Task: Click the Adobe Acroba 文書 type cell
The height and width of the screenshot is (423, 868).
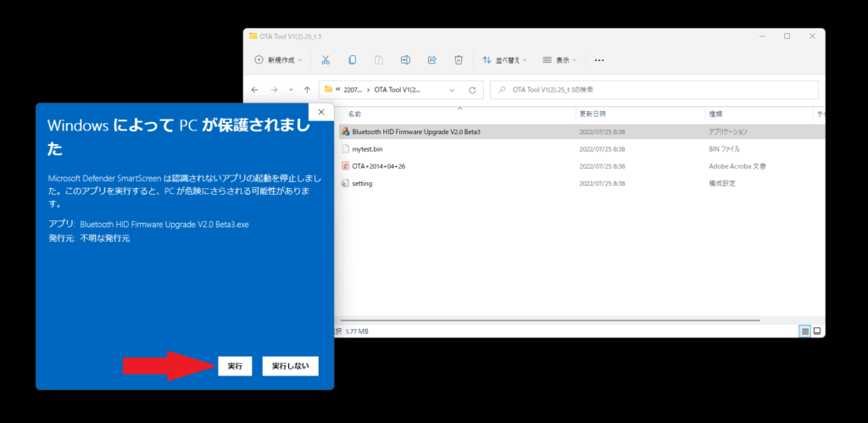Action: 737,166
